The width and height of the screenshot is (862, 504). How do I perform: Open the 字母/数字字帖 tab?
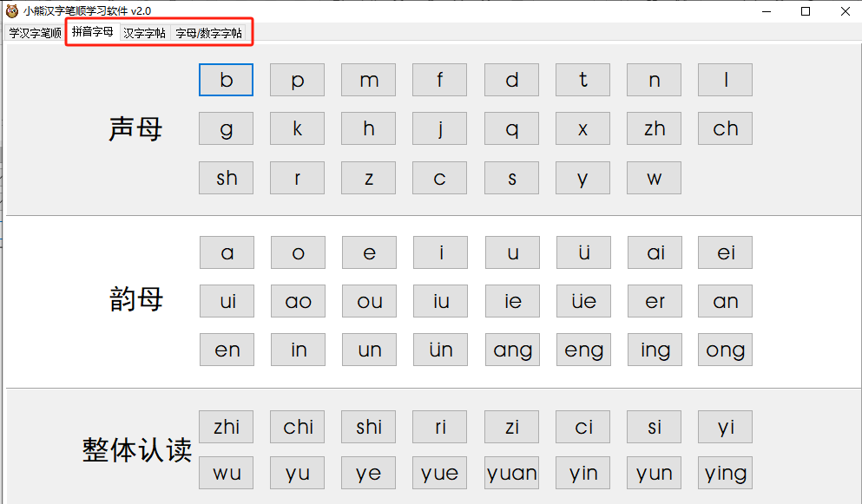(x=208, y=33)
